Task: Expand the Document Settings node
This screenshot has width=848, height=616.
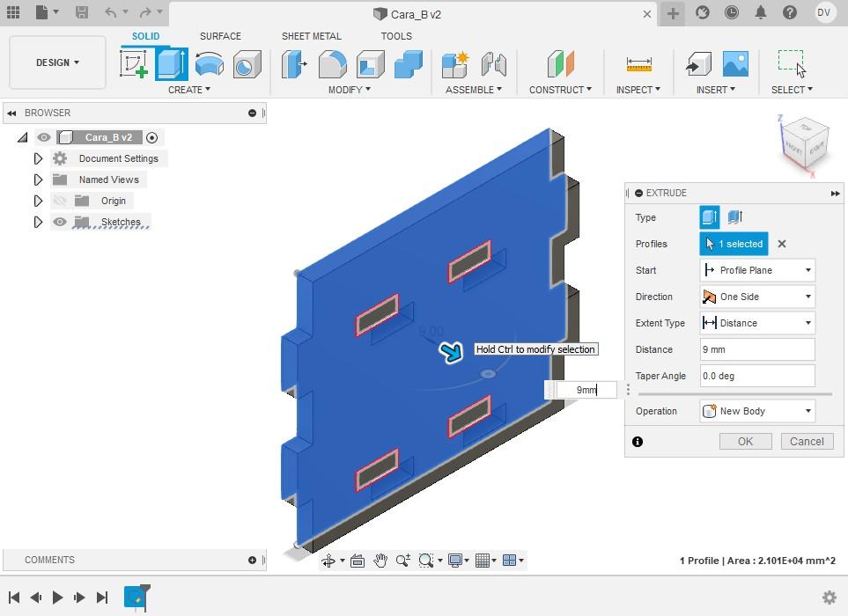Action: point(38,158)
